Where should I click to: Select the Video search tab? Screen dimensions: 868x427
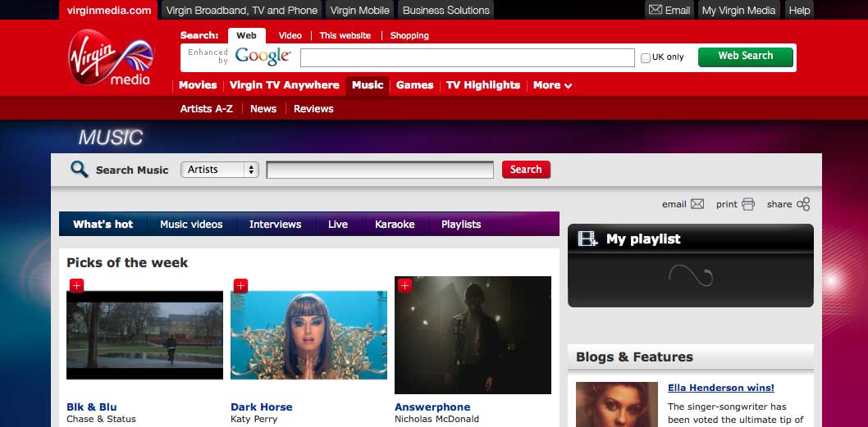(x=290, y=35)
